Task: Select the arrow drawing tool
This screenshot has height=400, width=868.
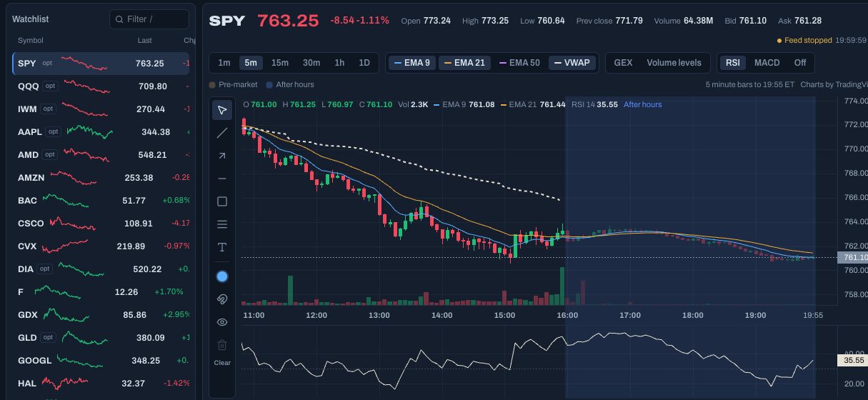Action: 222,156
